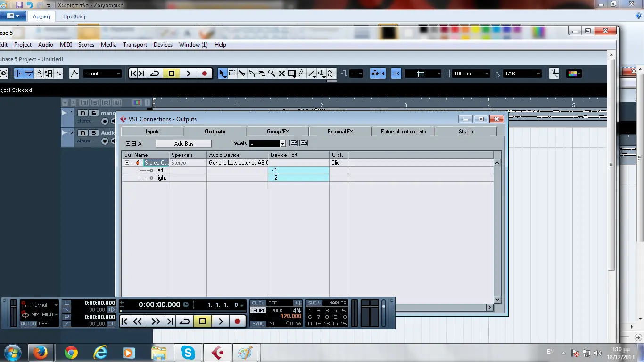Switch to the External FX tab
Viewport: 644px width, 362px height.
point(340,132)
